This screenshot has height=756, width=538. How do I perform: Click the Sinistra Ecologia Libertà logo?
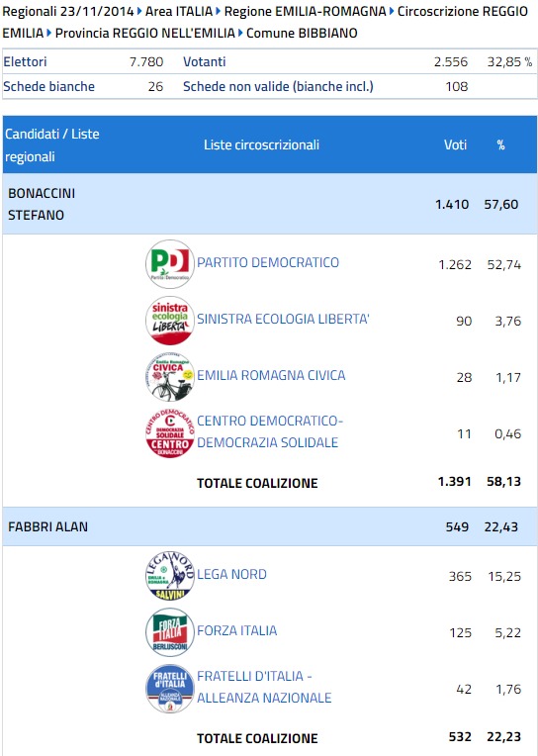coord(170,321)
